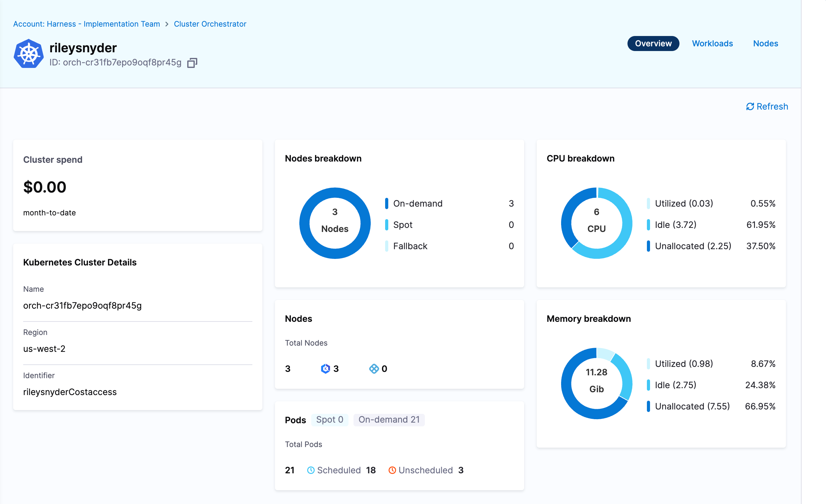
Task: Click the Karpenter nodes icon beside 3
Action: [x=325, y=369]
